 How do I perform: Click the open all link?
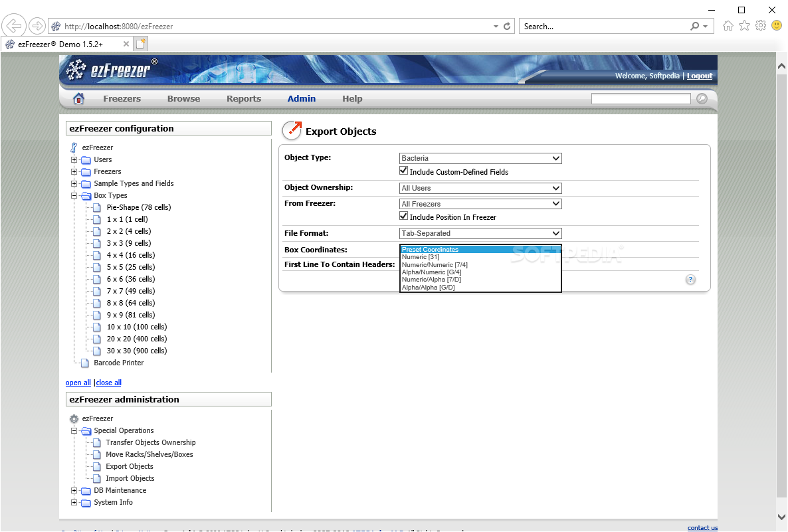[x=78, y=383]
